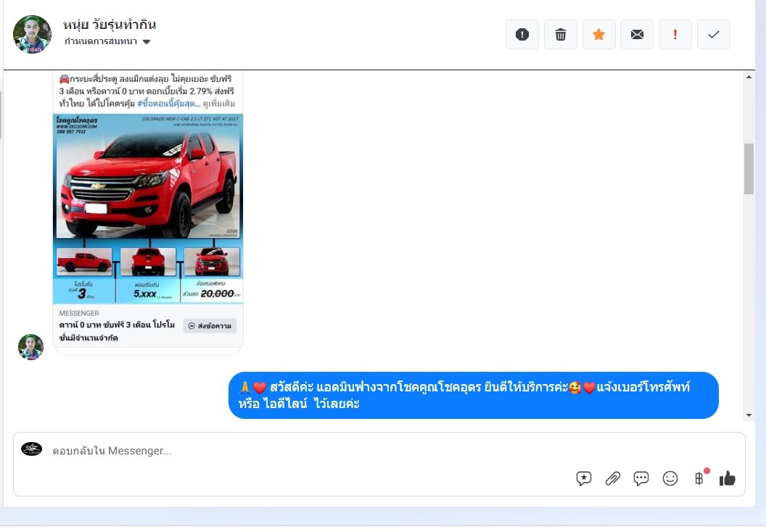
Task: Click the chat scrollbar thumb
Action: [749, 169]
